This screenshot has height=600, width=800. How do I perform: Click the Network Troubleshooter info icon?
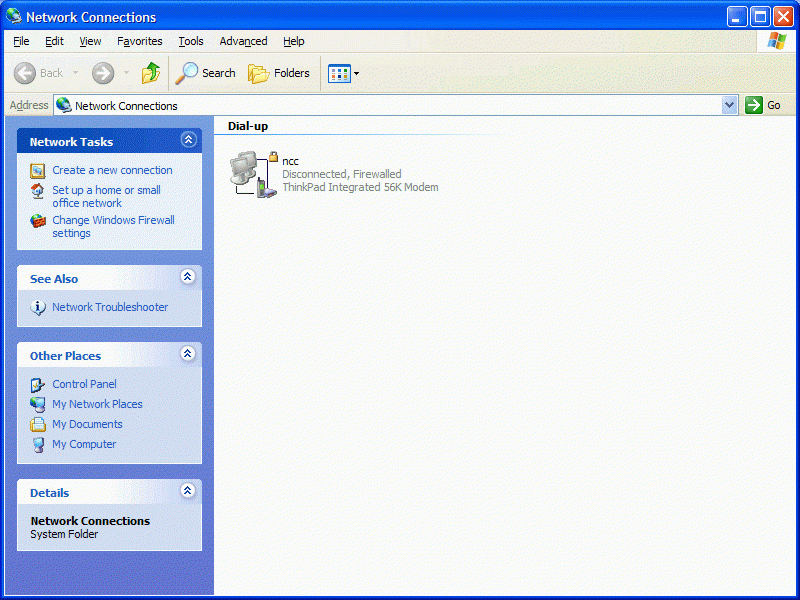coord(38,308)
